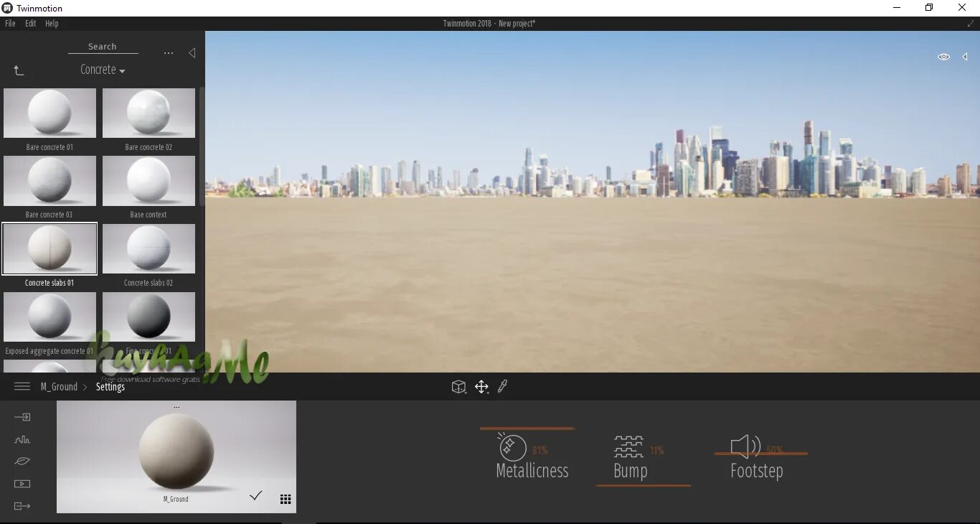The image size is (980, 524).
Task: Open the material grid dots icon
Action: pos(286,500)
